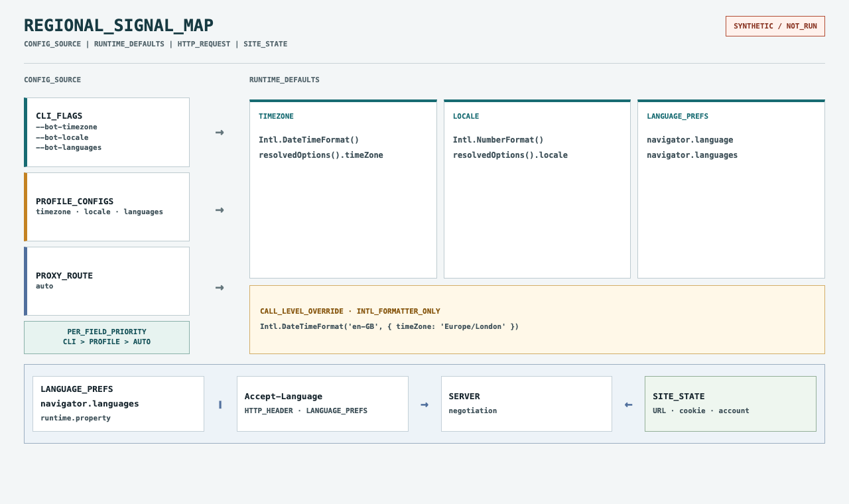Viewport: 849px width, 504px height.
Task: Click the SYNTHETIC / NOT_RUN badge
Action: click(775, 26)
